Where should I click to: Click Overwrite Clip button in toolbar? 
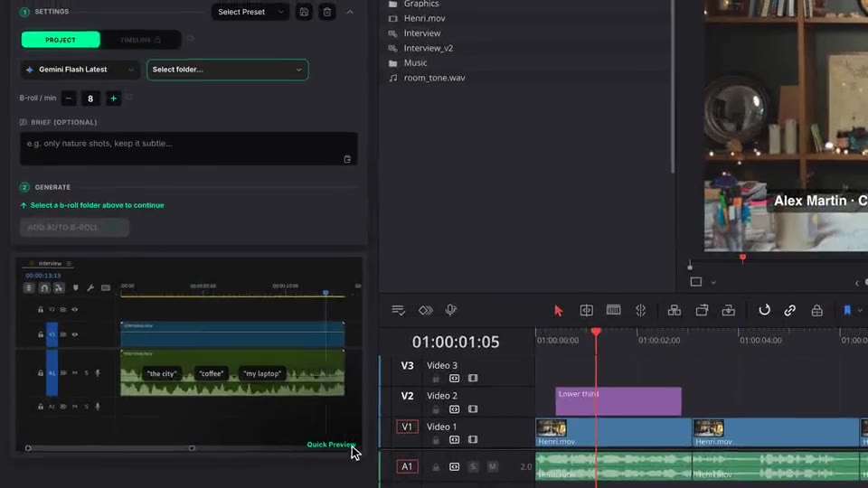tap(702, 310)
